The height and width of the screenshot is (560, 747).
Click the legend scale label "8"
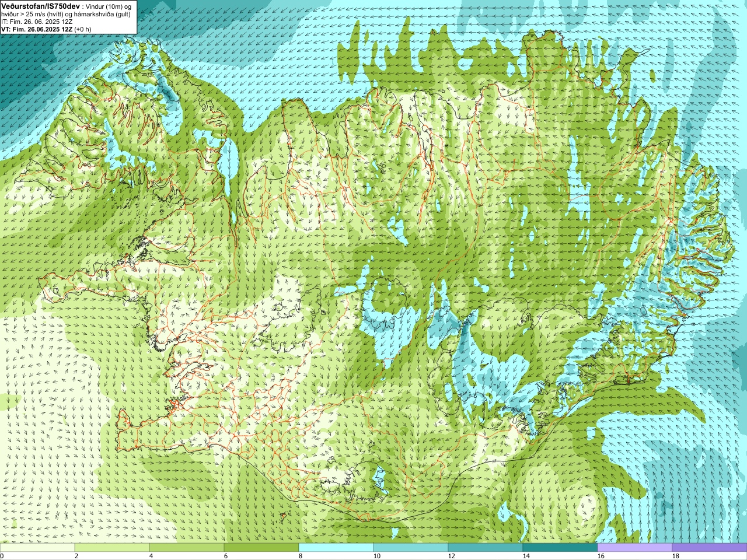(301, 556)
